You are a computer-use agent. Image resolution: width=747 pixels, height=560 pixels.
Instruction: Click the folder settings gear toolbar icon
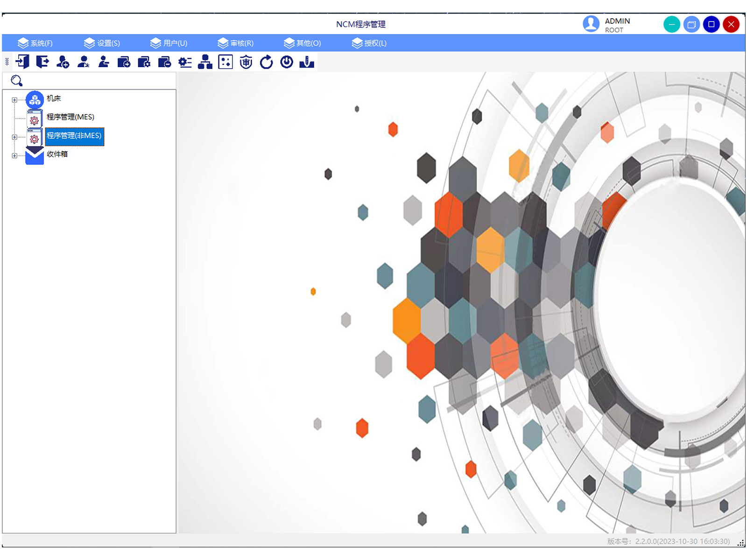tap(144, 62)
